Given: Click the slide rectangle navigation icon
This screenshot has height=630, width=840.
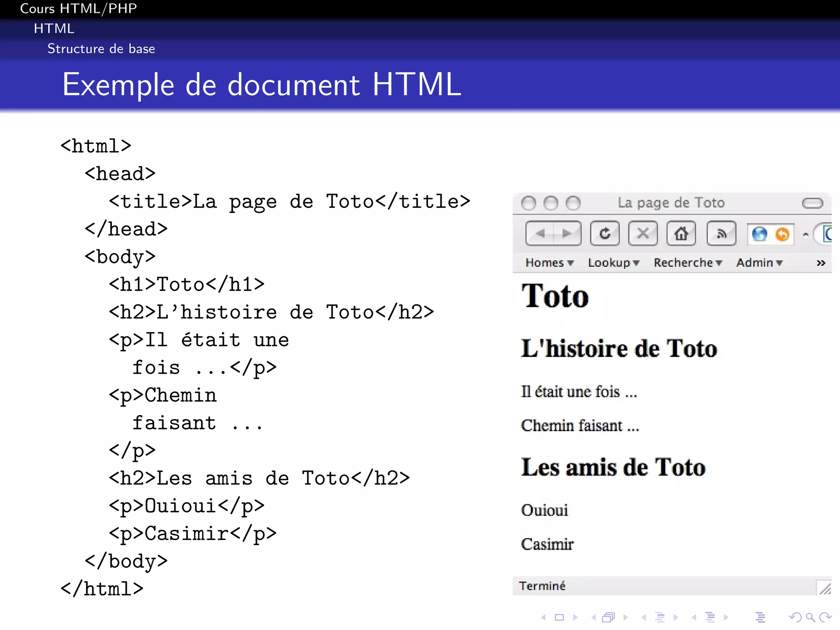Looking at the screenshot, I should pyautogui.click(x=559, y=617).
